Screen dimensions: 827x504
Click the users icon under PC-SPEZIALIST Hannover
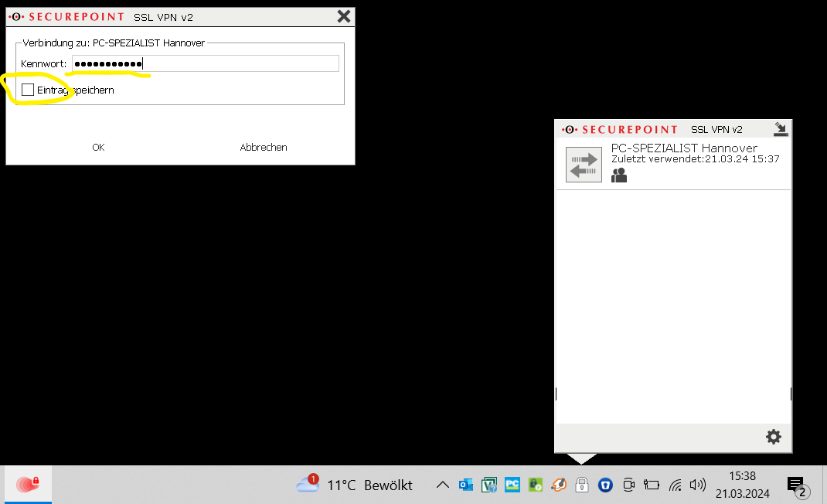(x=619, y=175)
